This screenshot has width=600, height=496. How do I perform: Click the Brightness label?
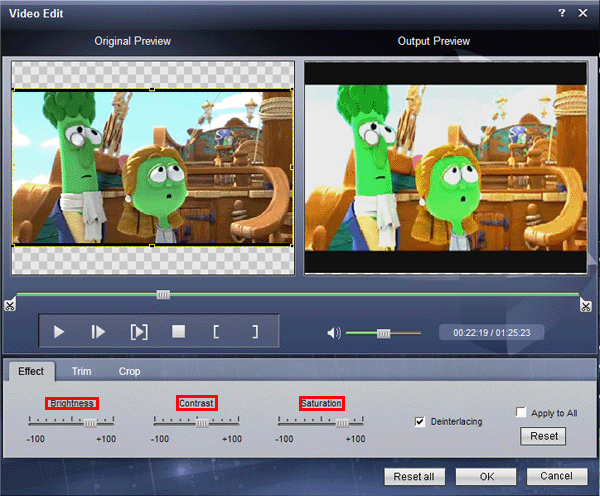pyautogui.click(x=72, y=403)
